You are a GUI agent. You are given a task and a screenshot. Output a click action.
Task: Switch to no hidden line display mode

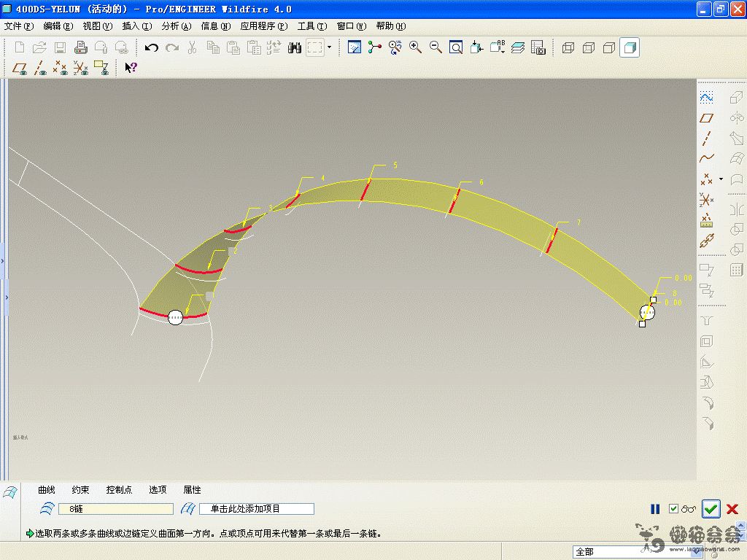[x=609, y=47]
